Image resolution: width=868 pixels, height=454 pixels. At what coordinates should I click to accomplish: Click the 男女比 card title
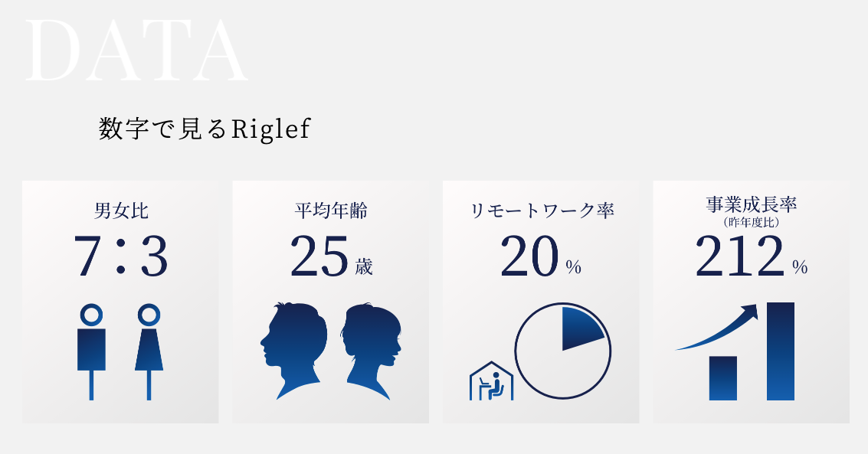pyautogui.click(x=120, y=210)
